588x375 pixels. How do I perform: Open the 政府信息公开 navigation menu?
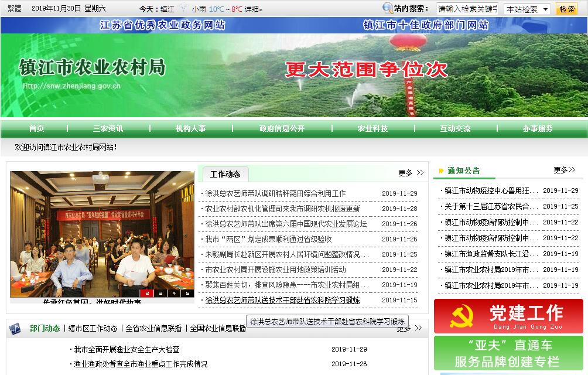coord(282,129)
